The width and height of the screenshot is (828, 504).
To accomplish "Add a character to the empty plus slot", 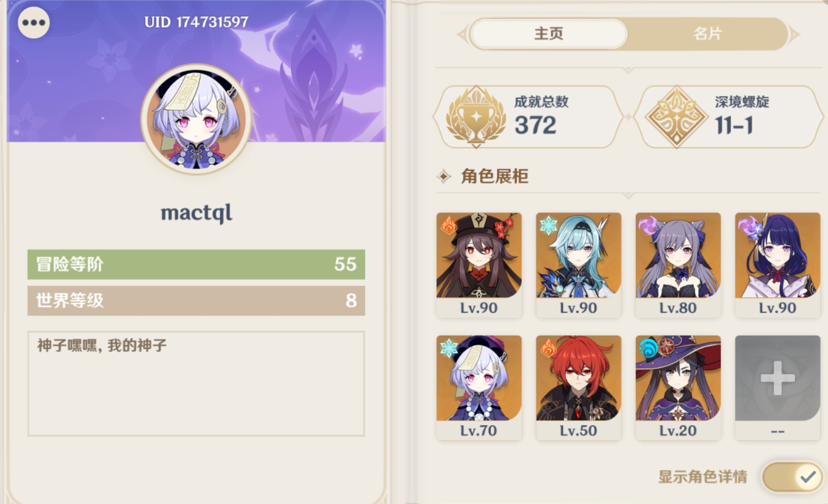I will click(x=777, y=388).
